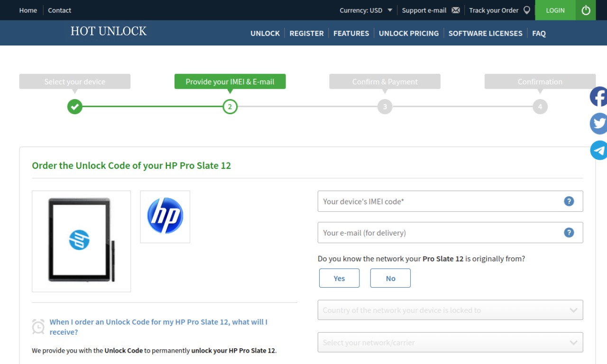607x364 pixels.
Task: Focus the e-mail for delivery input field
Action: coord(450,233)
